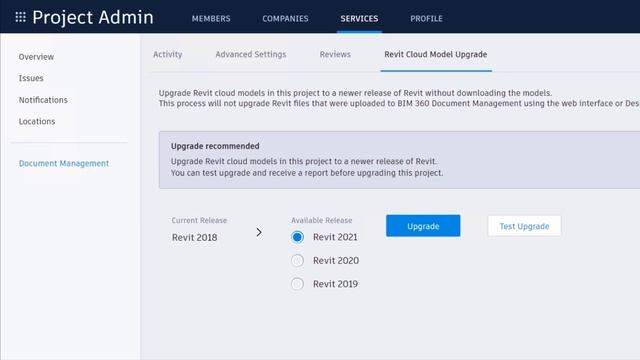Click the Project Admin title
The image size is (640, 360).
click(x=93, y=18)
